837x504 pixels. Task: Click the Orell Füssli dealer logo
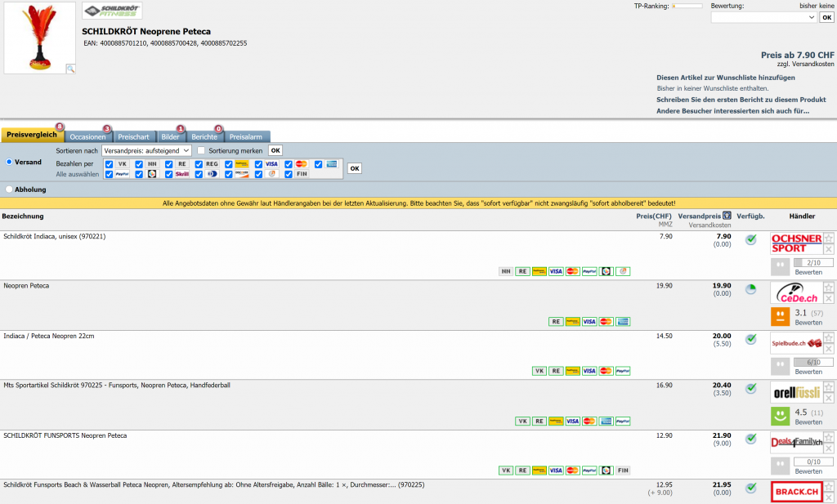click(x=796, y=393)
